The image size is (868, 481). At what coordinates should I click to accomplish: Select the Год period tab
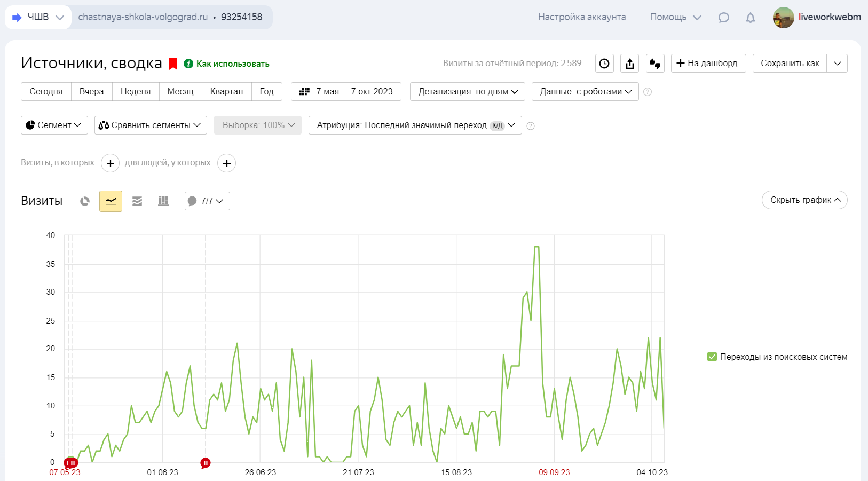point(266,91)
